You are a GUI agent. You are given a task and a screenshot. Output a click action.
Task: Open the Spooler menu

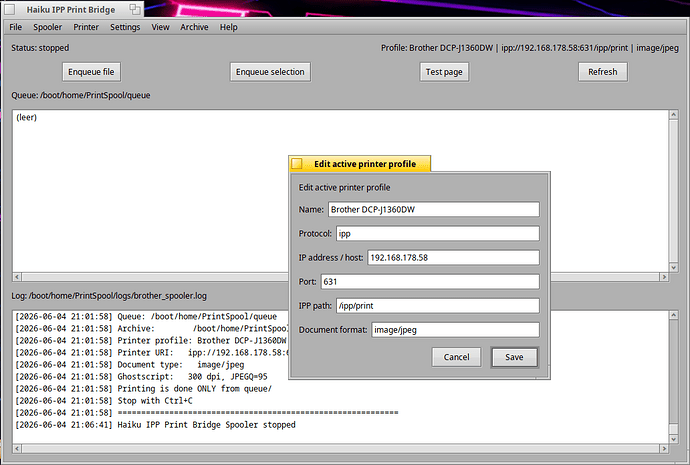click(x=48, y=27)
